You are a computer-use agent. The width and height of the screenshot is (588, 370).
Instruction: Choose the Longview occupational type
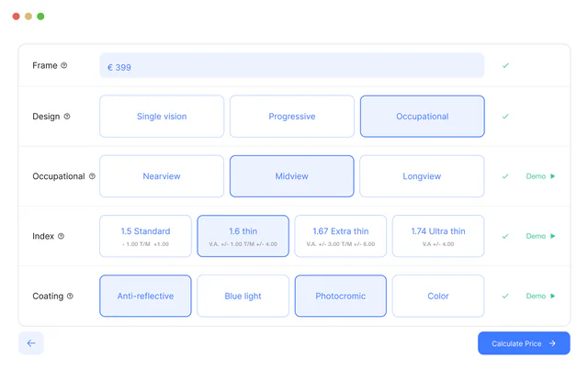point(422,176)
